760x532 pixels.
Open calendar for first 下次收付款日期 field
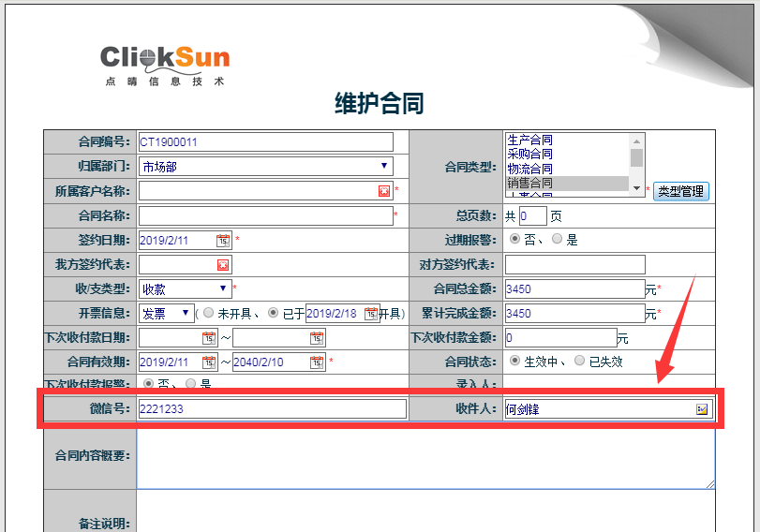pyautogui.click(x=208, y=337)
